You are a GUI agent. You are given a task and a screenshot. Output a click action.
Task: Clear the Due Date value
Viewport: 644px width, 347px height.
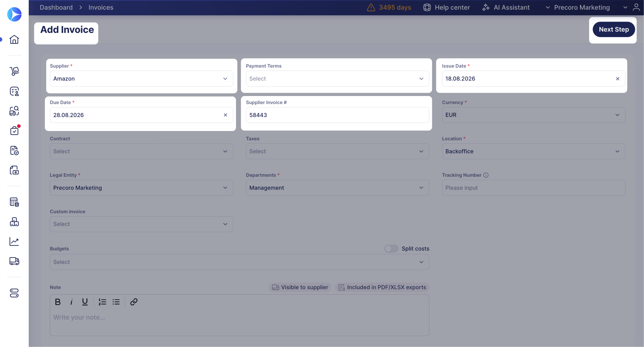coord(226,115)
